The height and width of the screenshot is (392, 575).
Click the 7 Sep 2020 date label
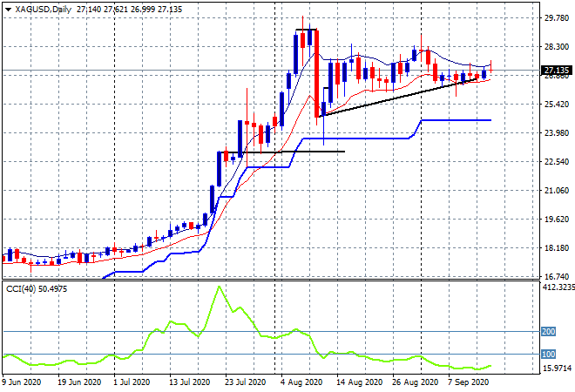469,382
